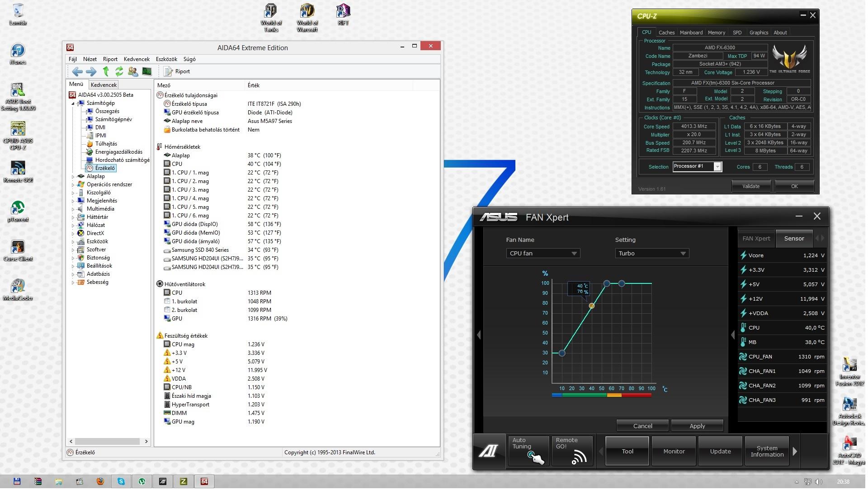The image size is (868, 490).
Task: Expand the Hálózat tree node
Action: (x=73, y=226)
